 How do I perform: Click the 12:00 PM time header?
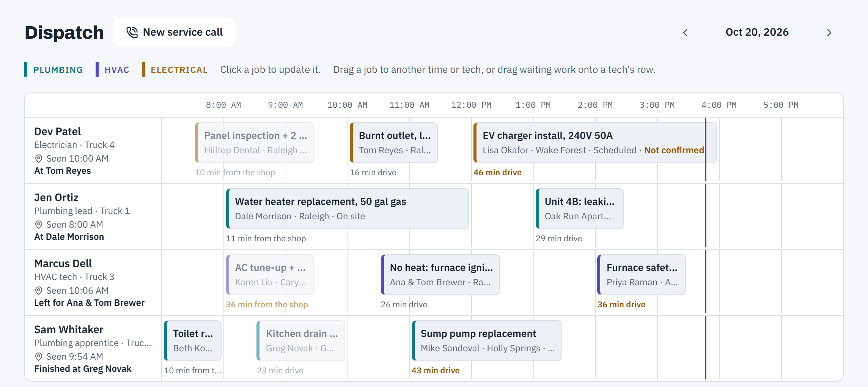tap(471, 105)
